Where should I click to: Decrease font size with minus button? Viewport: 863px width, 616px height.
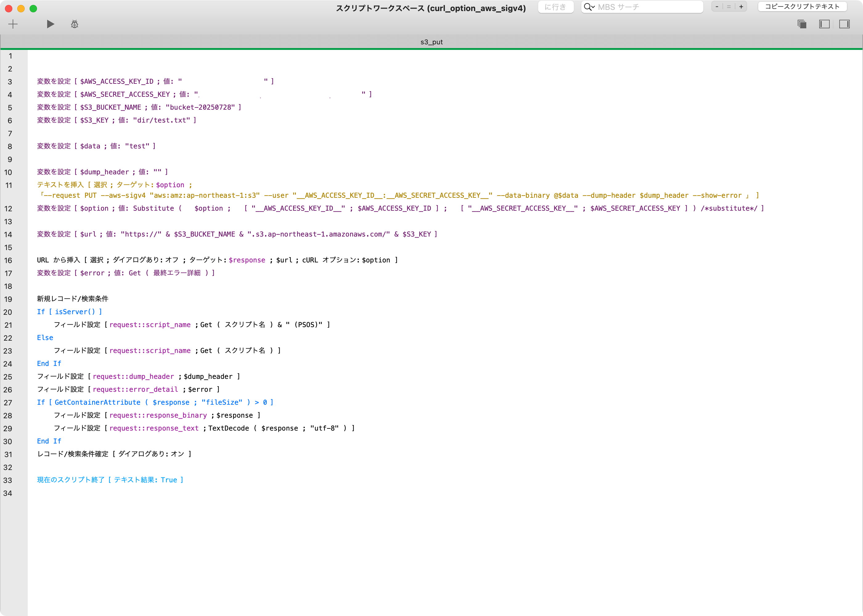(x=717, y=7)
